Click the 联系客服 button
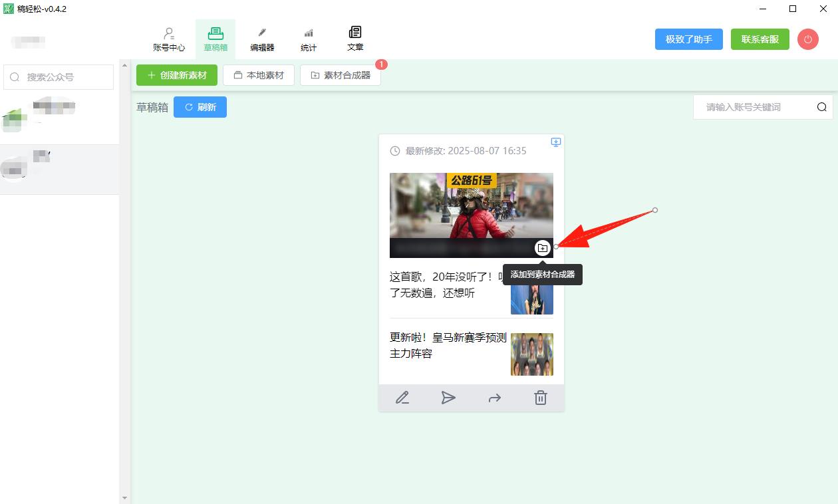 [760, 39]
